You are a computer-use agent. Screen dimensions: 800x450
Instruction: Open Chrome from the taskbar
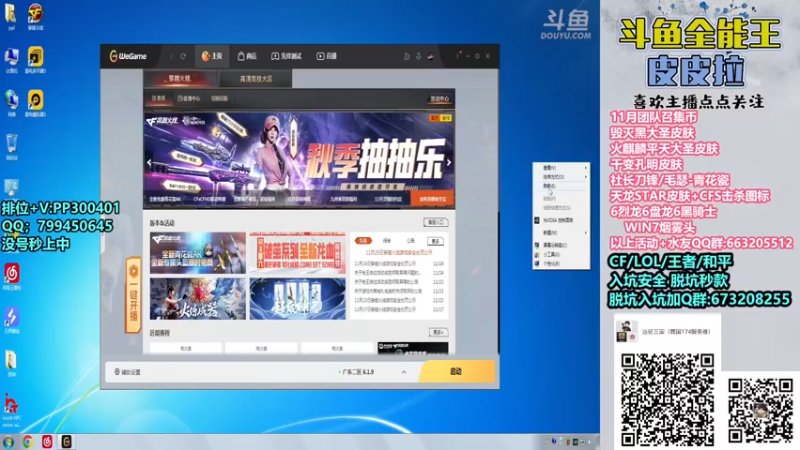(28, 442)
